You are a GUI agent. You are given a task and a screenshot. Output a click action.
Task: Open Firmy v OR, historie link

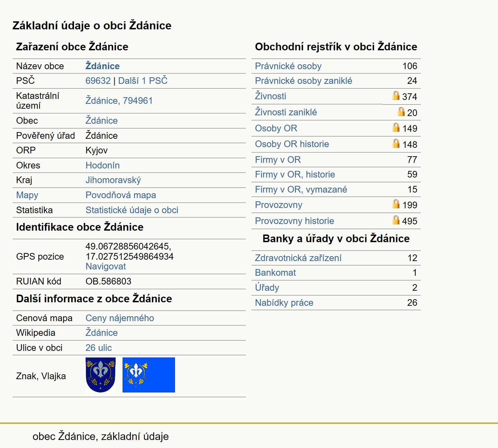[x=295, y=174]
